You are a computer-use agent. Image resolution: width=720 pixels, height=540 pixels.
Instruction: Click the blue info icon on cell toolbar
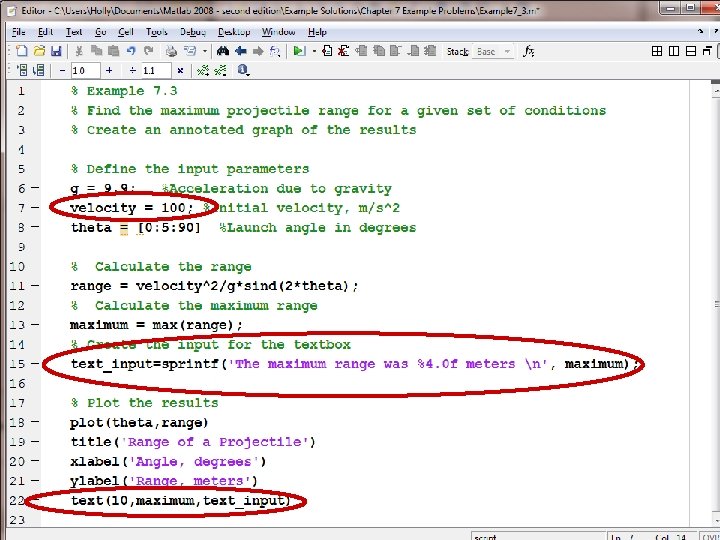242,70
